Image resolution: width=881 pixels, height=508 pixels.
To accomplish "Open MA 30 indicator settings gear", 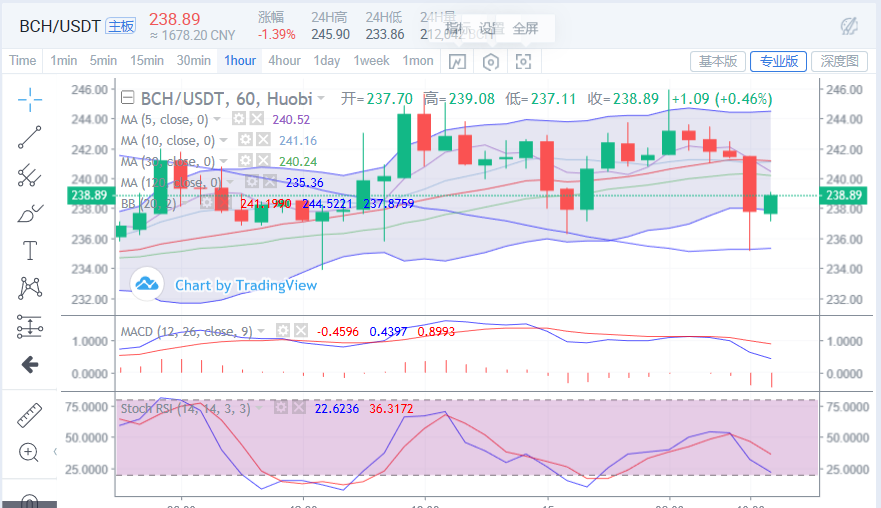I will pyautogui.click(x=245, y=161).
